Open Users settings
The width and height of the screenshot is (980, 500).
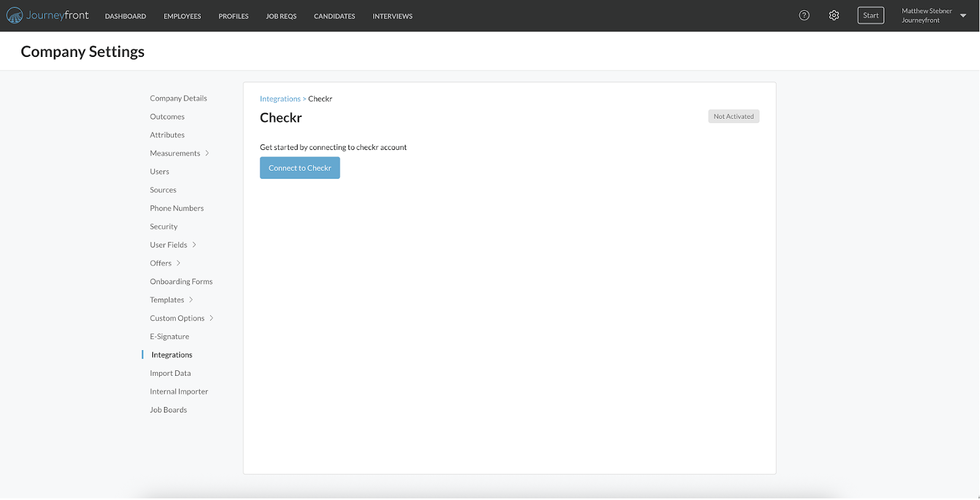[x=159, y=172]
